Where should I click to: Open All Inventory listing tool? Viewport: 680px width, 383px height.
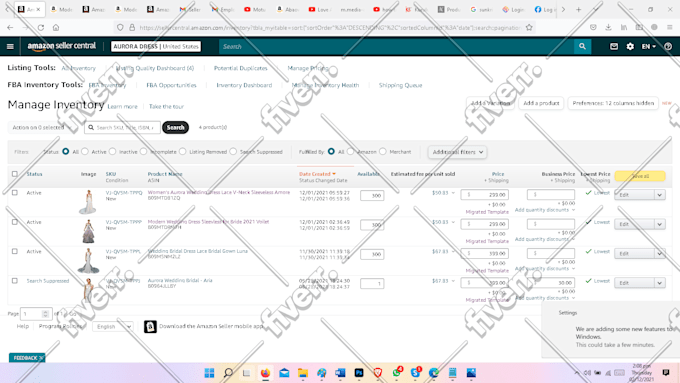coord(78,68)
